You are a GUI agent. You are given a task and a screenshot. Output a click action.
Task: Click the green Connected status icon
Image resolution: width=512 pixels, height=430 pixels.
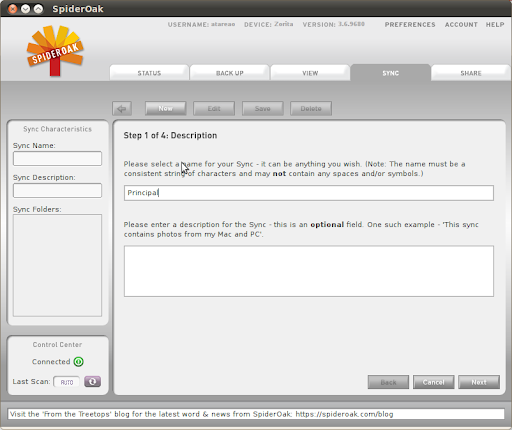pyautogui.click(x=79, y=362)
